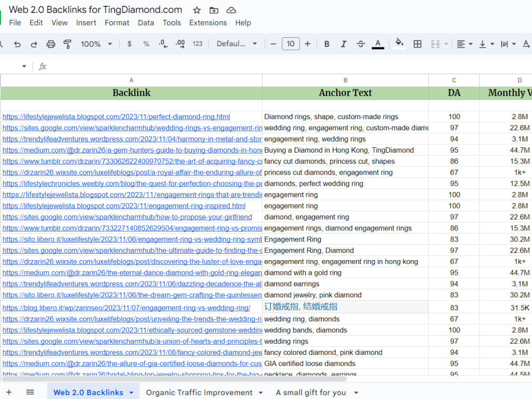Select the Chinese anchor text cell
532x399 pixels.
point(345,307)
